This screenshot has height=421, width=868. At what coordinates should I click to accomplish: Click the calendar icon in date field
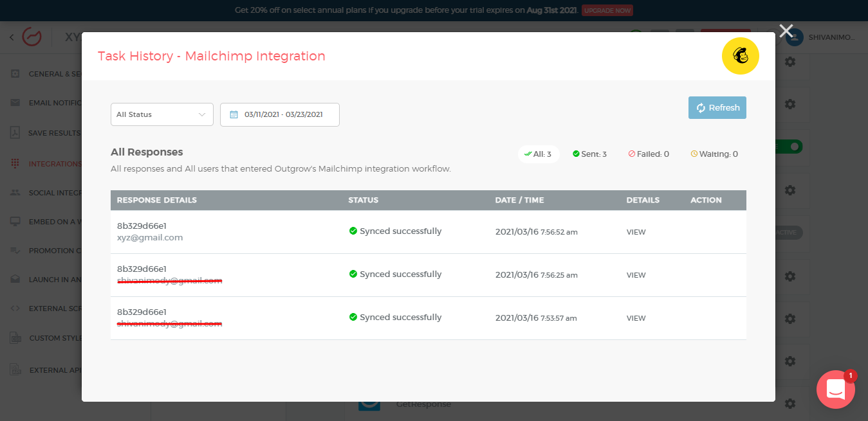click(x=234, y=114)
